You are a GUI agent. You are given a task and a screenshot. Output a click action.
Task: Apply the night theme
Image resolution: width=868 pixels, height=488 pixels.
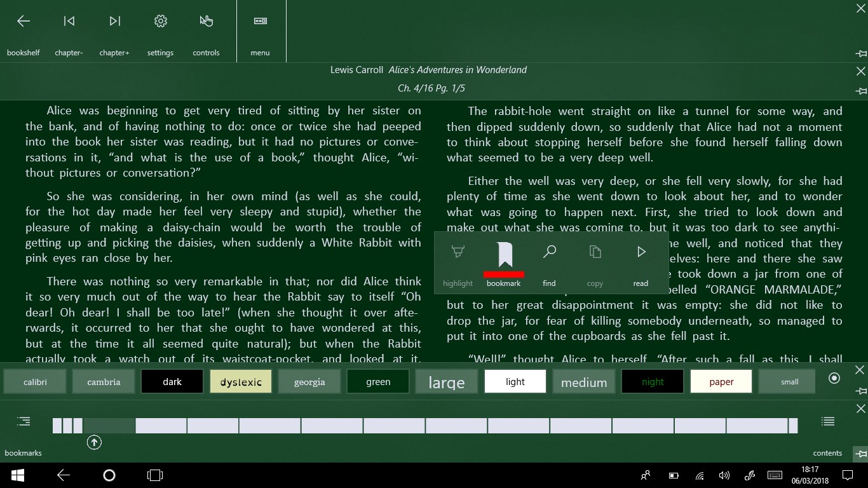point(653,381)
